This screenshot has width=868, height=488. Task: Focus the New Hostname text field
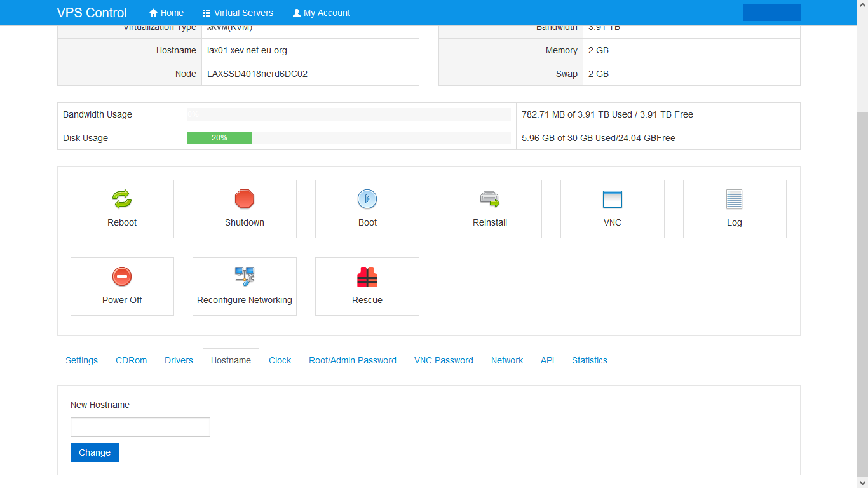coord(140,427)
